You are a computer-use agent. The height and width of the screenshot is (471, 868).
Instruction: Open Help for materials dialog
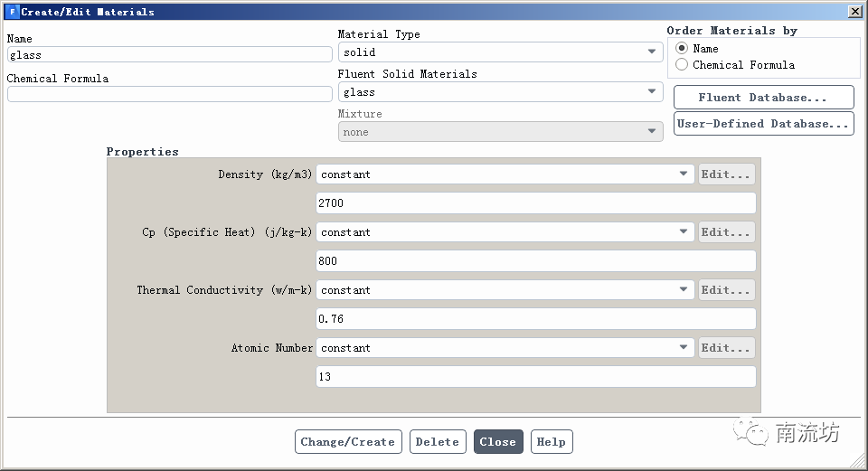[x=551, y=442]
